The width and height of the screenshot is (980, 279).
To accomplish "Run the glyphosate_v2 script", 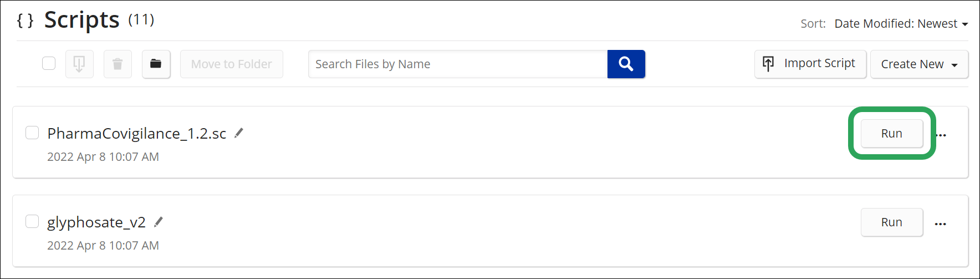I will [x=891, y=222].
